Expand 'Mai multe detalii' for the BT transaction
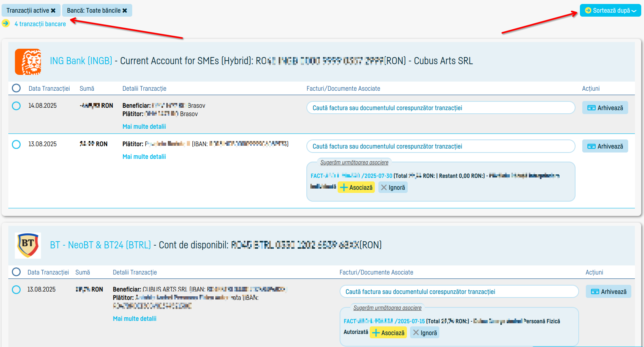This screenshot has height=347, width=644. click(135, 318)
